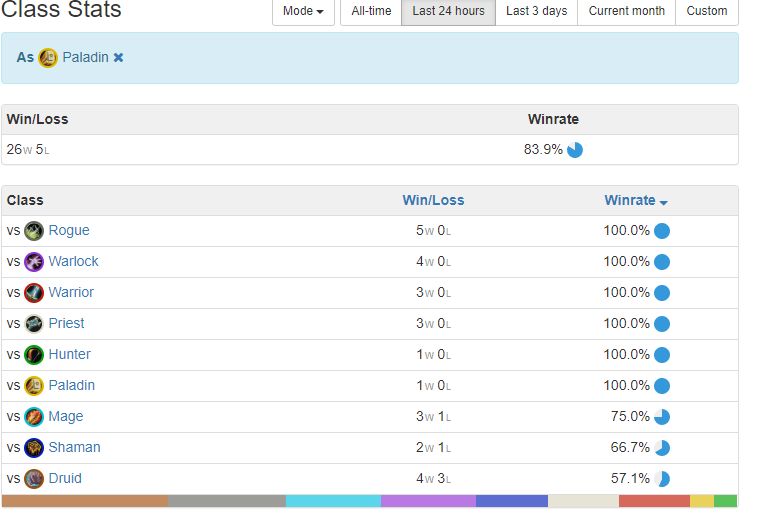Click the Paladin row winrate pie icon
This screenshot has height=511, width=764.
pyautogui.click(x=662, y=386)
